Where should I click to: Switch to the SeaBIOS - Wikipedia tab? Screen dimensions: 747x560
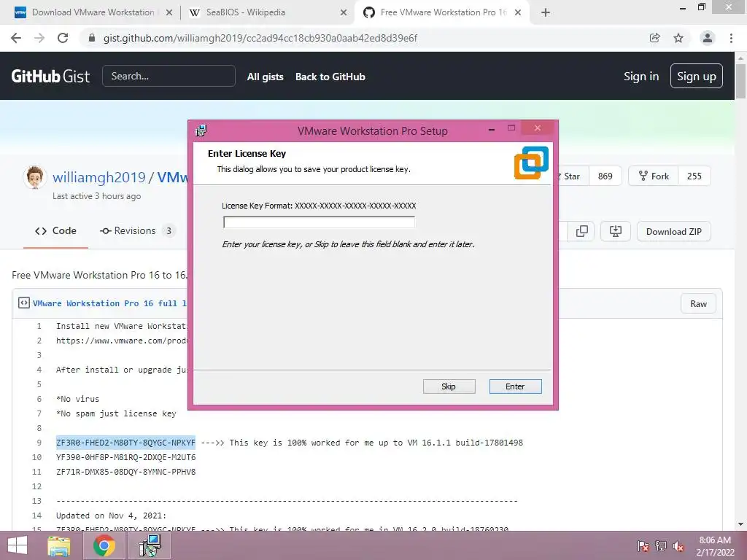point(267,12)
